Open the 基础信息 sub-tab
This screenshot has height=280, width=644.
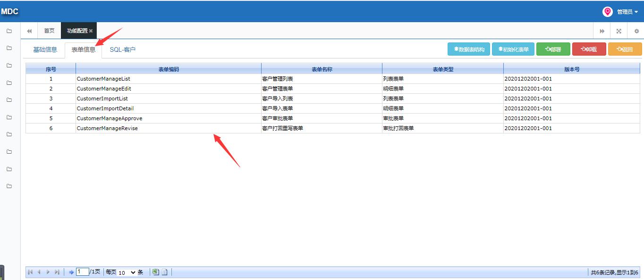[45, 49]
